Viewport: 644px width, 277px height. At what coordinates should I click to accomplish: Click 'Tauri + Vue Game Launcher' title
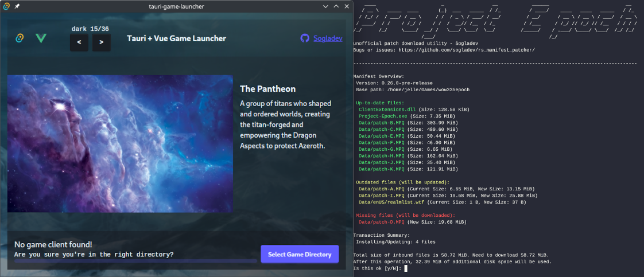click(x=177, y=38)
